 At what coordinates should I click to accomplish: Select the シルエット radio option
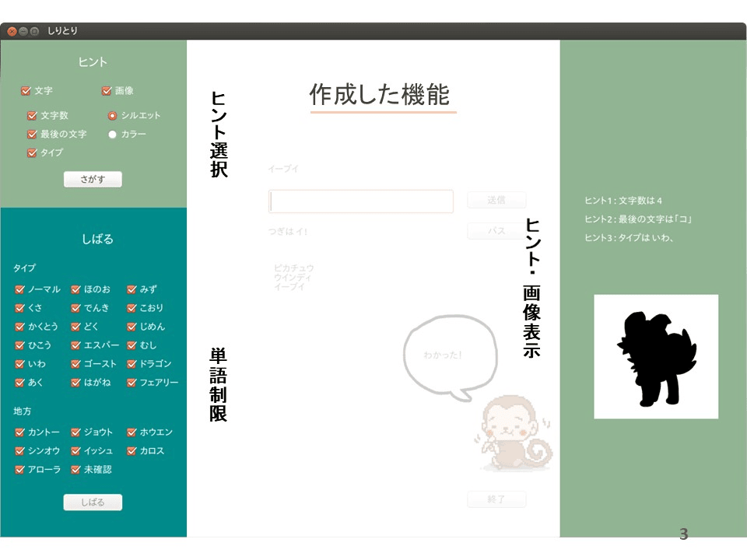coord(112,115)
